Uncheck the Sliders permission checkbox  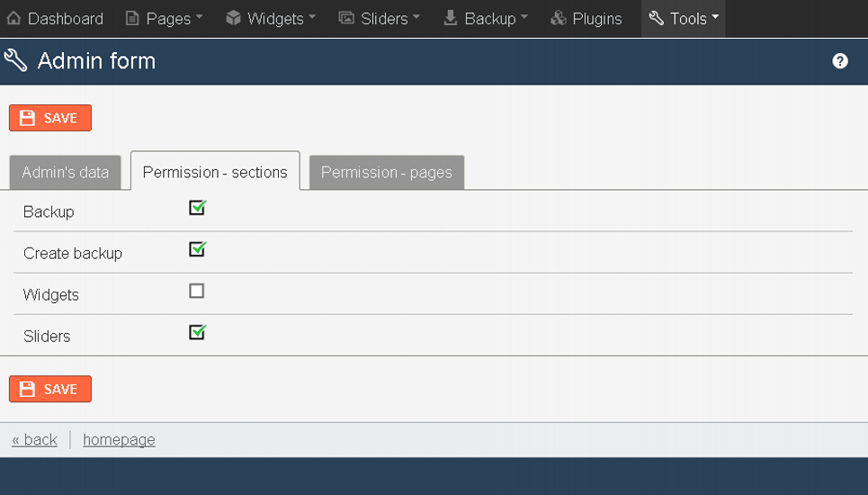197,332
